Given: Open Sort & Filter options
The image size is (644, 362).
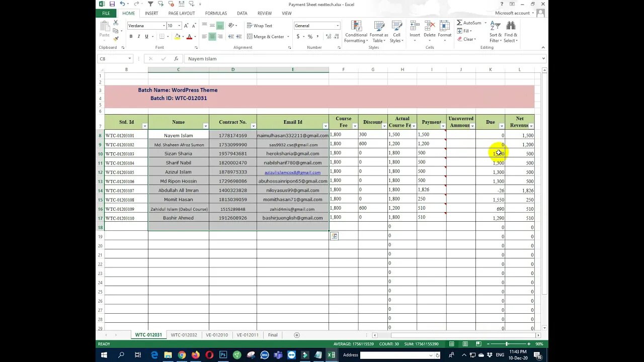Looking at the screenshot, I should tap(496, 32).
